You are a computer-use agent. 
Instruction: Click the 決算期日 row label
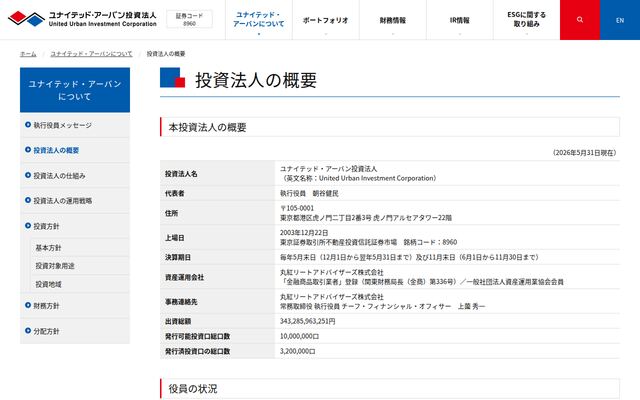pos(178,257)
